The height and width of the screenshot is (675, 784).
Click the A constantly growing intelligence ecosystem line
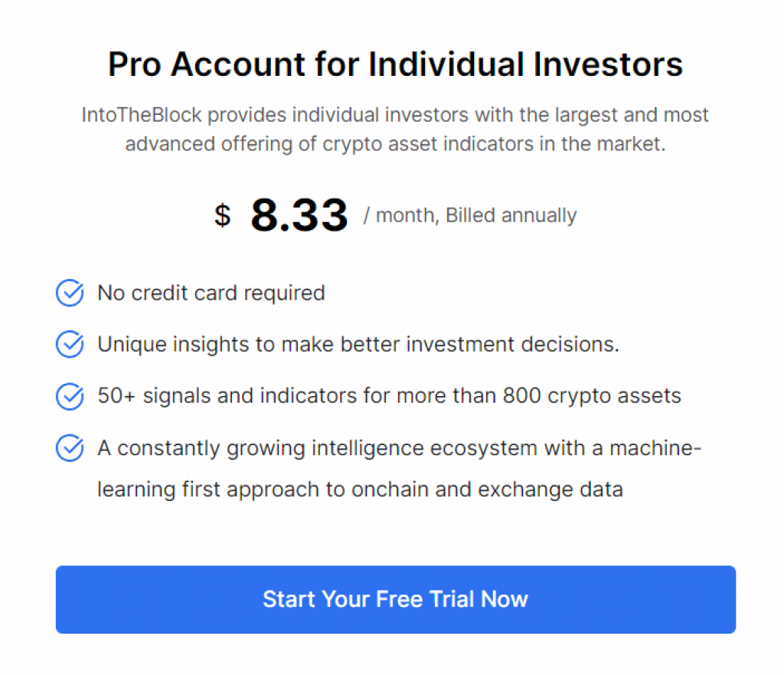point(400,448)
